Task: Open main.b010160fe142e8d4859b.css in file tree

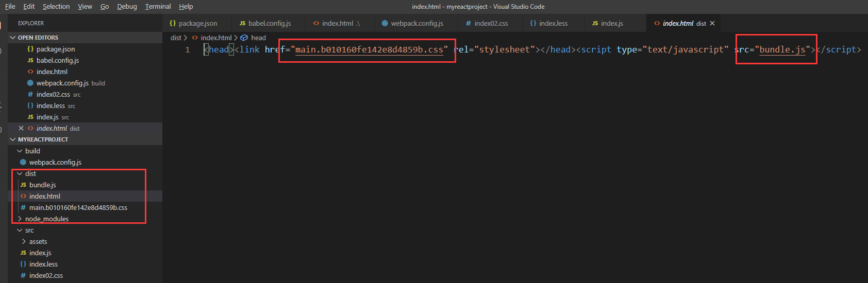Action: coord(78,207)
